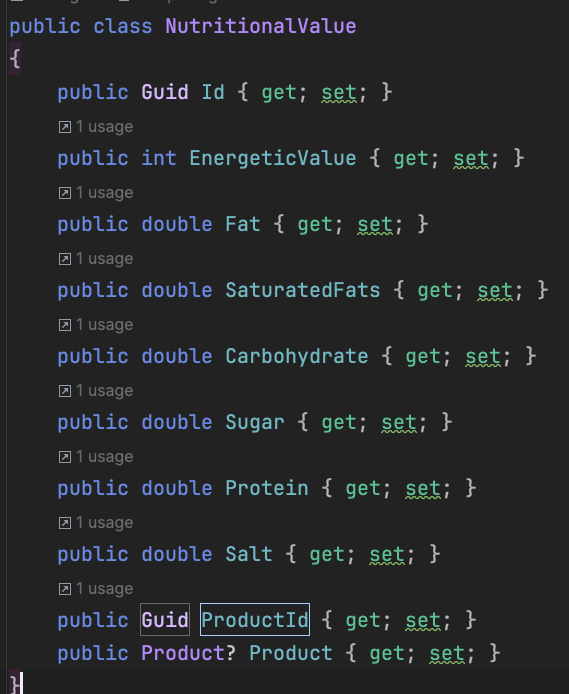Click the Guid type before ProductId
Image resolution: width=569 pixels, height=694 pixels.
[x=165, y=620]
